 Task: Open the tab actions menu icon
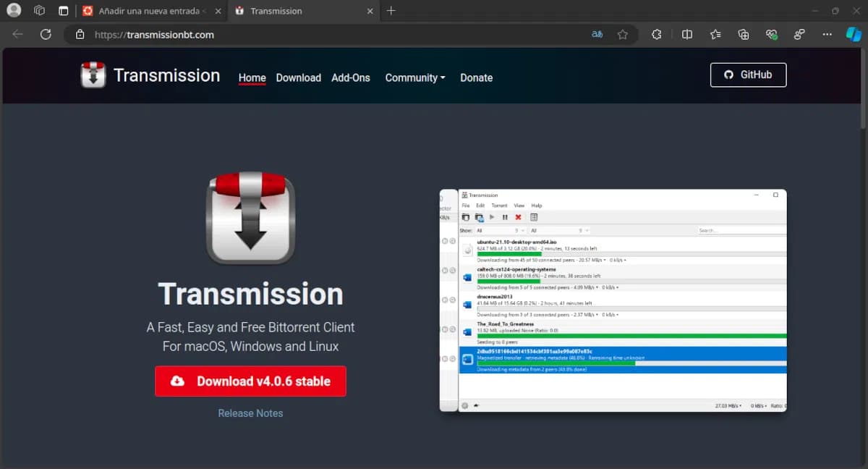(x=63, y=11)
